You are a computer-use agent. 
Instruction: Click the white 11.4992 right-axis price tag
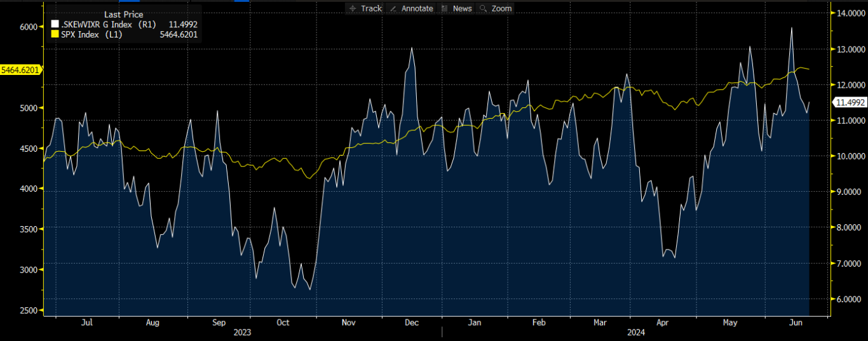(x=850, y=102)
